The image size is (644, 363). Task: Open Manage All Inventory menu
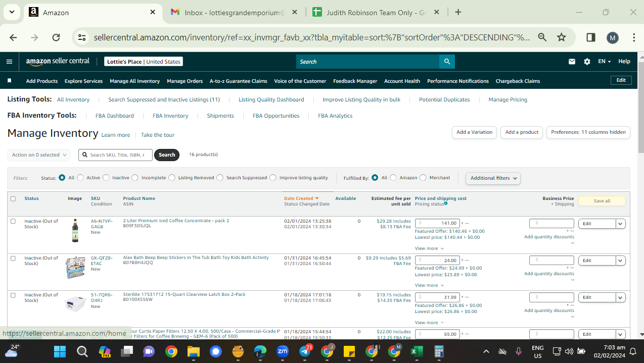(134, 81)
